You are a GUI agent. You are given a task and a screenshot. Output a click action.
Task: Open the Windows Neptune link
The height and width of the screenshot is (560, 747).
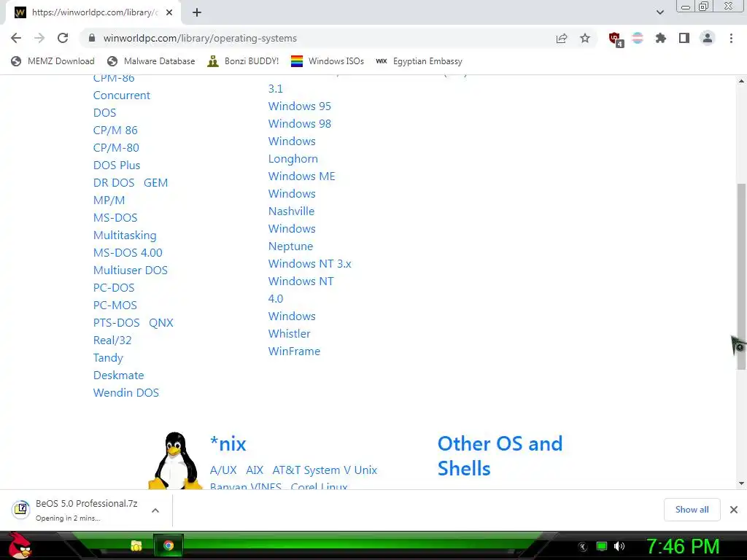[292, 237]
